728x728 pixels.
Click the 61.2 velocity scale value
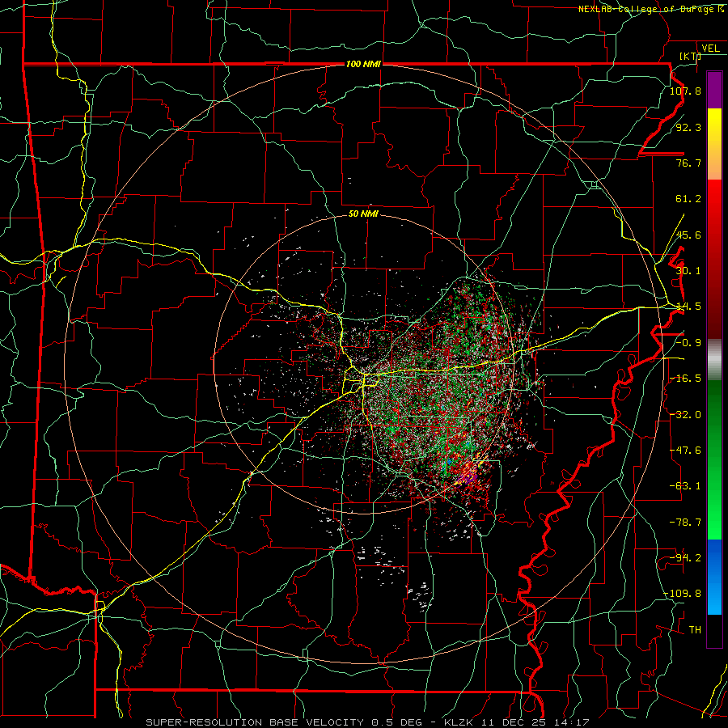pos(688,199)
